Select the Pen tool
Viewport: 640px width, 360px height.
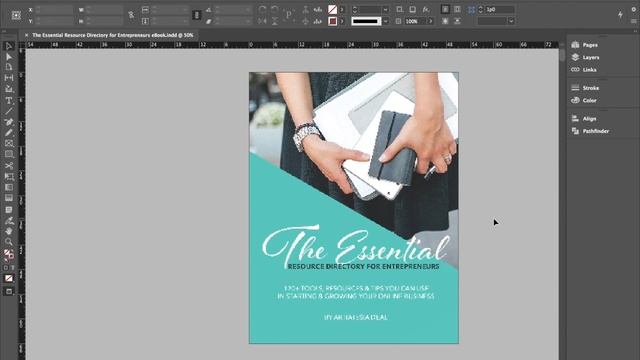[x=9, y=122]
